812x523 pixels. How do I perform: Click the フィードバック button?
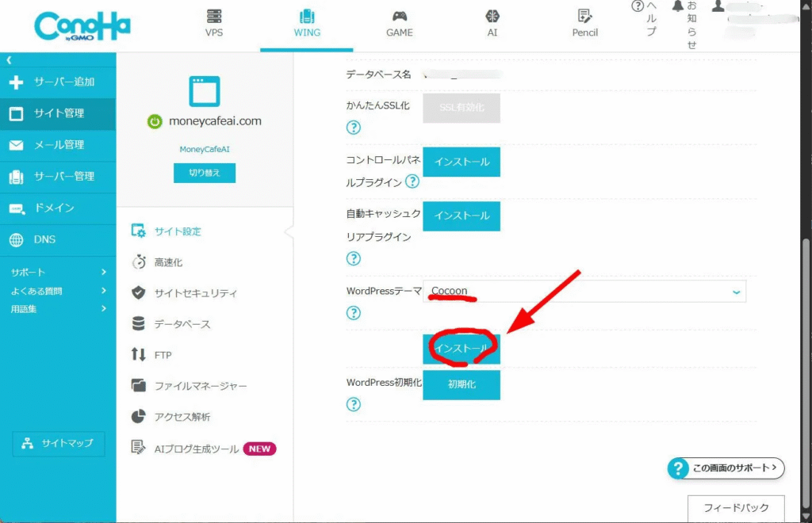736,509
